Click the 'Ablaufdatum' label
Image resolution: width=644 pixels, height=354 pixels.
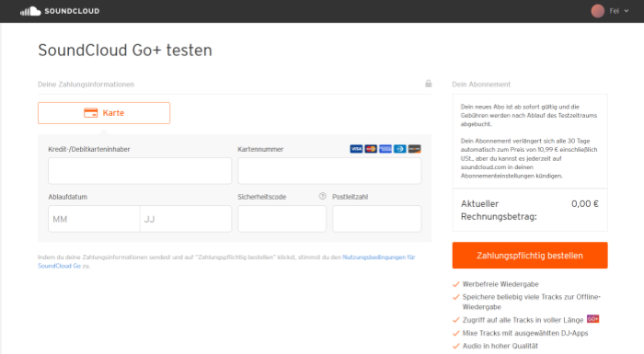(68, 197)
